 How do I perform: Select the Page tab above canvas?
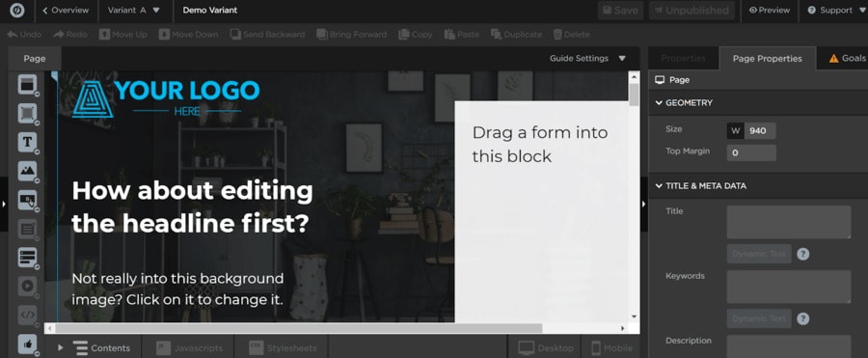(x=35, y=58)
